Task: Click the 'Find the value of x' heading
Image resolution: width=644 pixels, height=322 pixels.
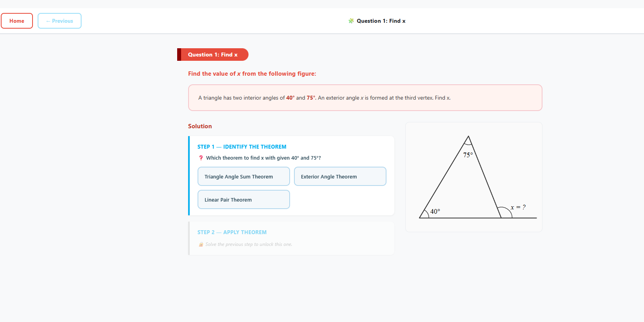Action: coord(252,74)
